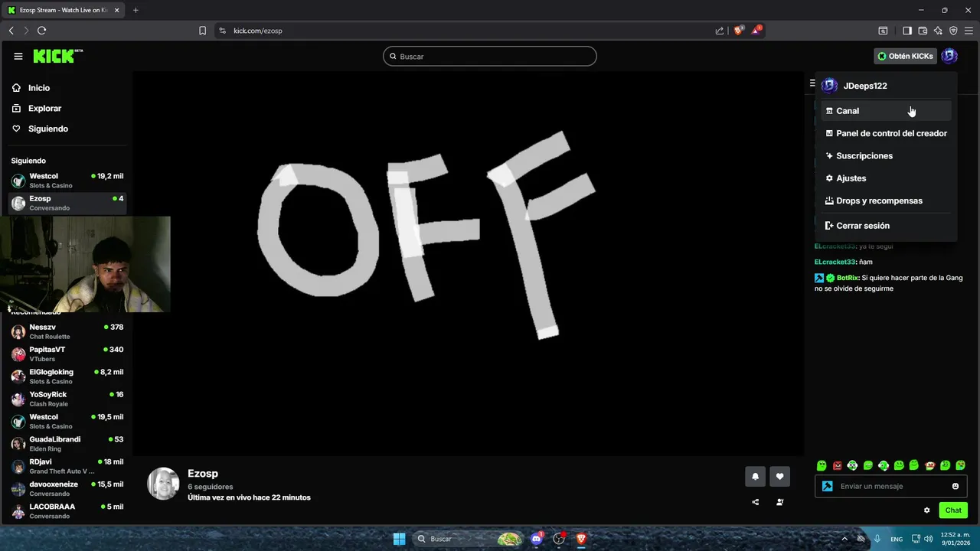Screen dimensions: 980x551
Task: Choose Cerrar sesión
Action: click(886, 226)
